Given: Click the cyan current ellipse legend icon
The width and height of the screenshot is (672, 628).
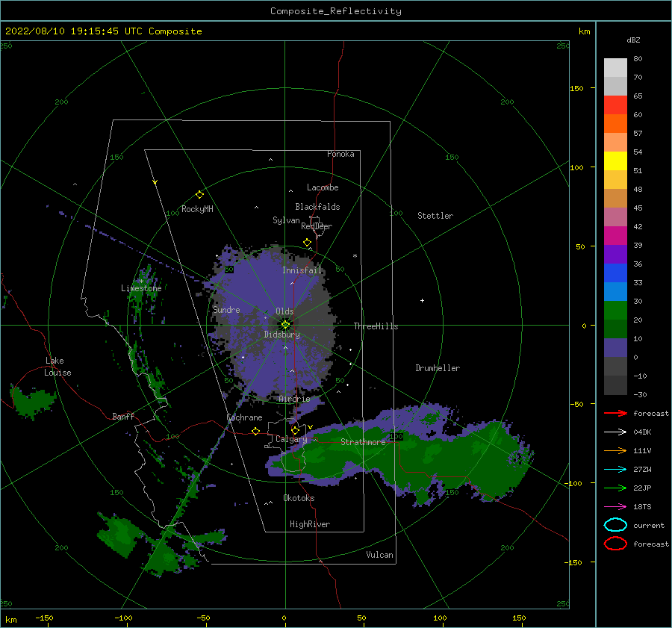Looking at the screenshot, I should pyautogui.click(x=615, y=525).
